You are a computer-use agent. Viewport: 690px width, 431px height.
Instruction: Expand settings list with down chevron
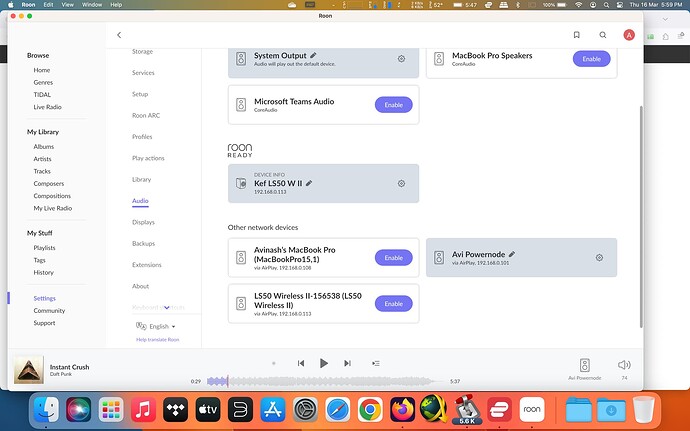[x=167, y=307]
